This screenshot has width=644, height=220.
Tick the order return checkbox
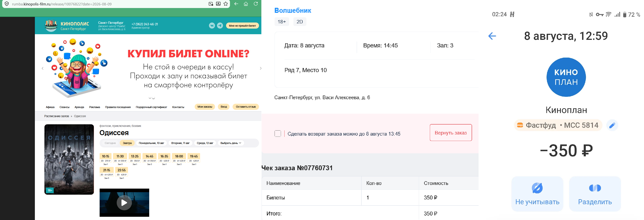point(278,134)
